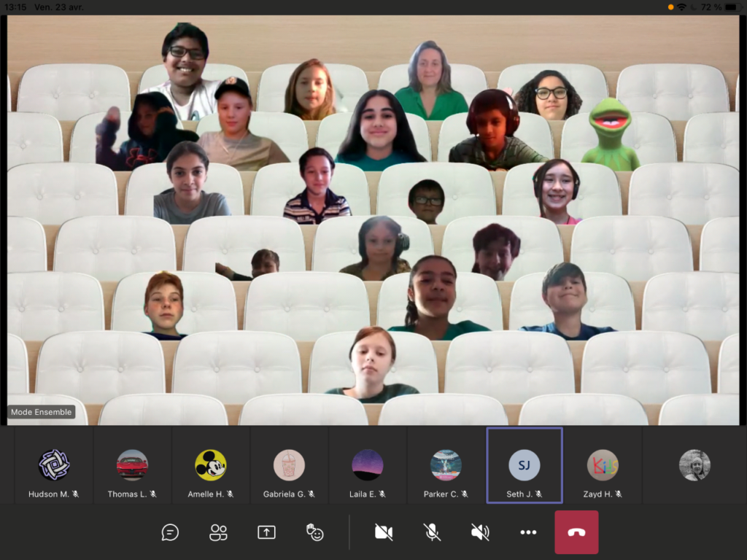Select Hudson M. participant tile
The width and height of the screenshot is (747, 560).
click(x=54, y=472)
